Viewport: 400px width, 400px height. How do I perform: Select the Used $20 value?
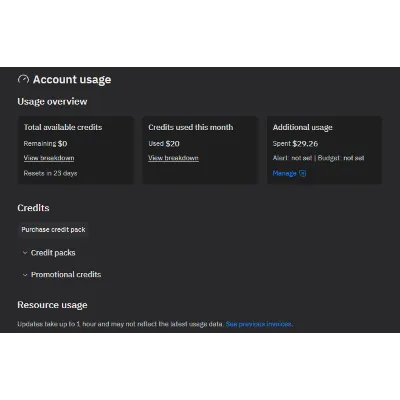164,144
